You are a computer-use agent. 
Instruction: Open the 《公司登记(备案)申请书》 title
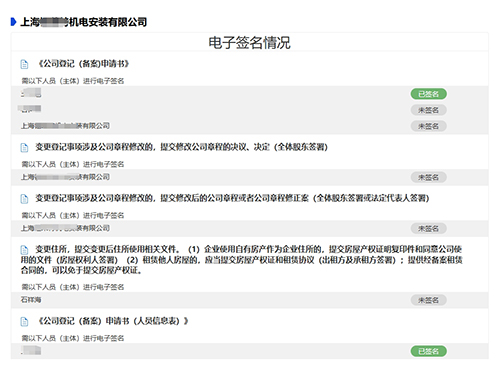click(84, 64)
